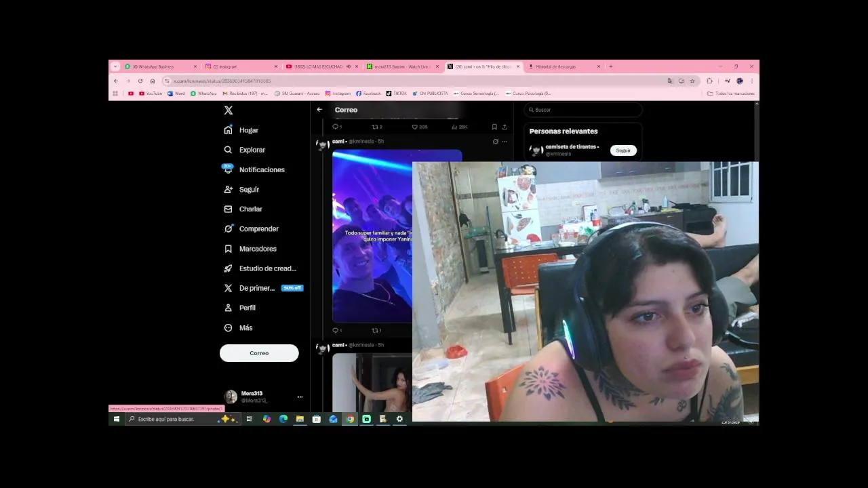
Task: Open a new browser tab
Action: coord(610,66)
